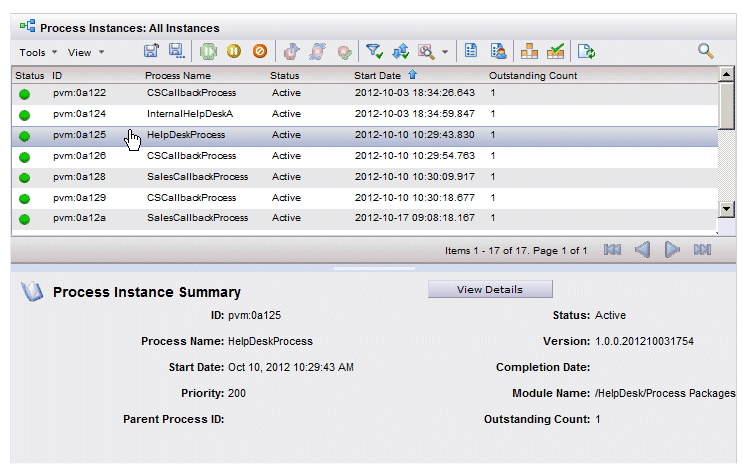Click the text Status column header

pyautogui.click(x=284, y=76)
